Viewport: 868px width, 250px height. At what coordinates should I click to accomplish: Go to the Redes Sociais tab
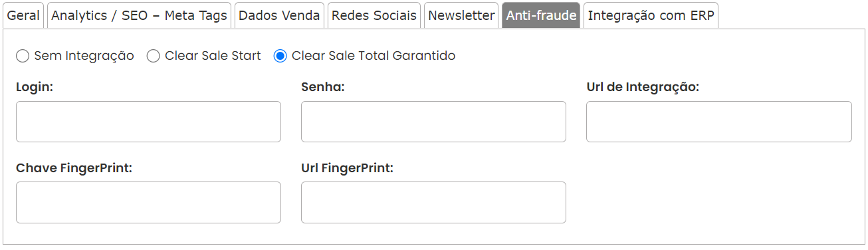click(x=374, y=15)
